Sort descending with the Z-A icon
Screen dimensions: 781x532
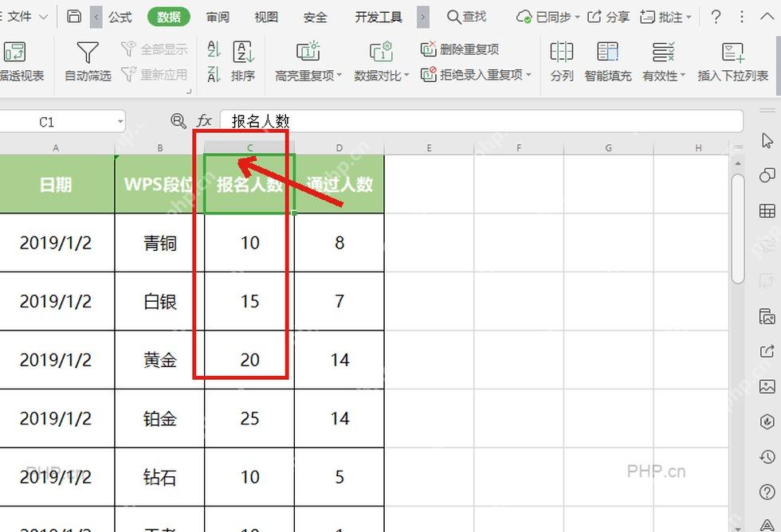coord(214,75)
